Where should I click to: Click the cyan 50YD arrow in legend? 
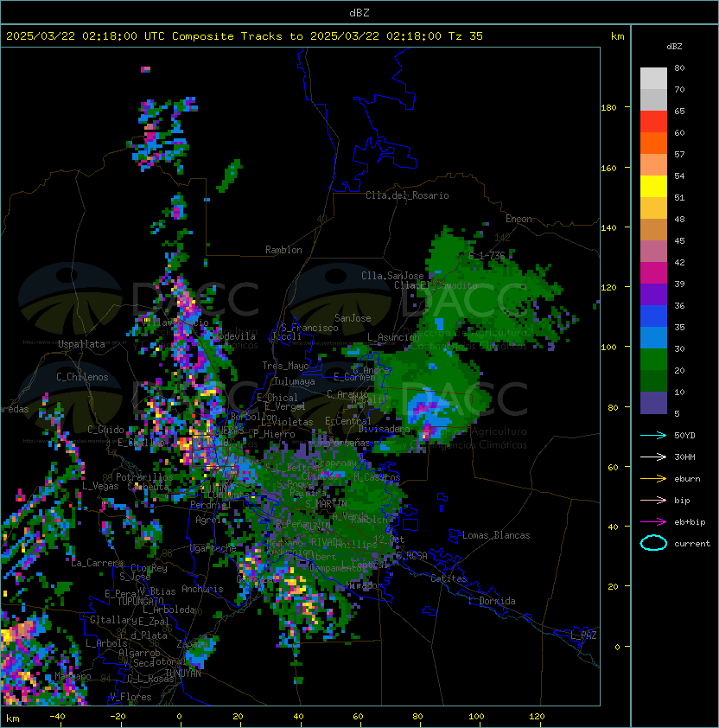(653, 435)
